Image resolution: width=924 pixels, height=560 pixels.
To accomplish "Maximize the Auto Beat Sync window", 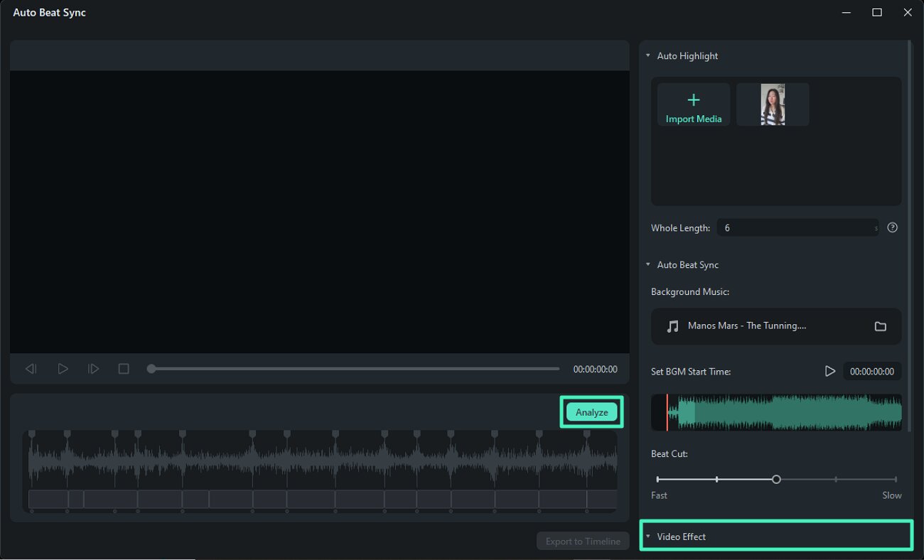I will [877, 12].
